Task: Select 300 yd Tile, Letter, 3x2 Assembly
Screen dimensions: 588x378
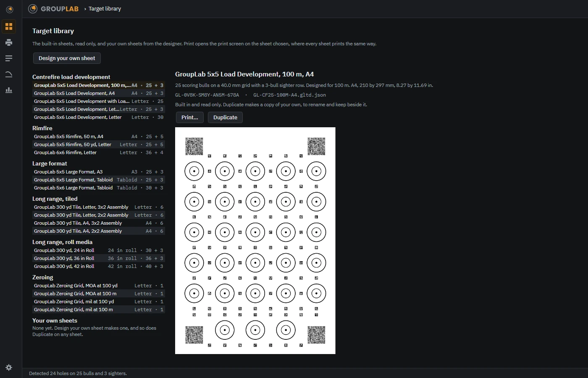Action: 99,207
